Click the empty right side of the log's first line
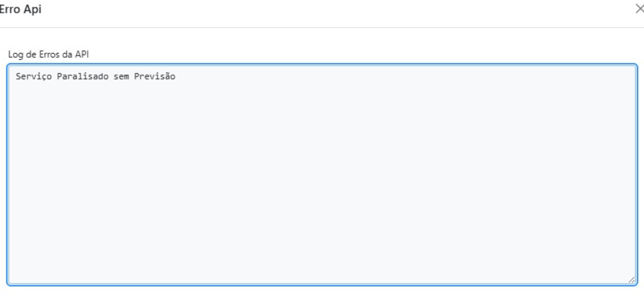The width and height of the screenshot is (644, 298). tap(442, 77)
